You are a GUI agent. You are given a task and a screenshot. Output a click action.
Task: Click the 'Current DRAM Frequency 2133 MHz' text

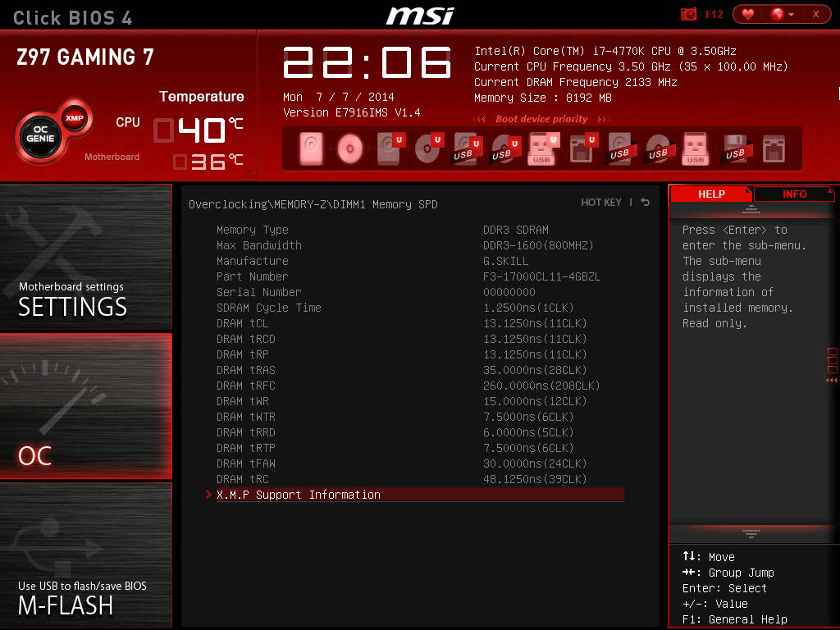(x=575, y=83)
